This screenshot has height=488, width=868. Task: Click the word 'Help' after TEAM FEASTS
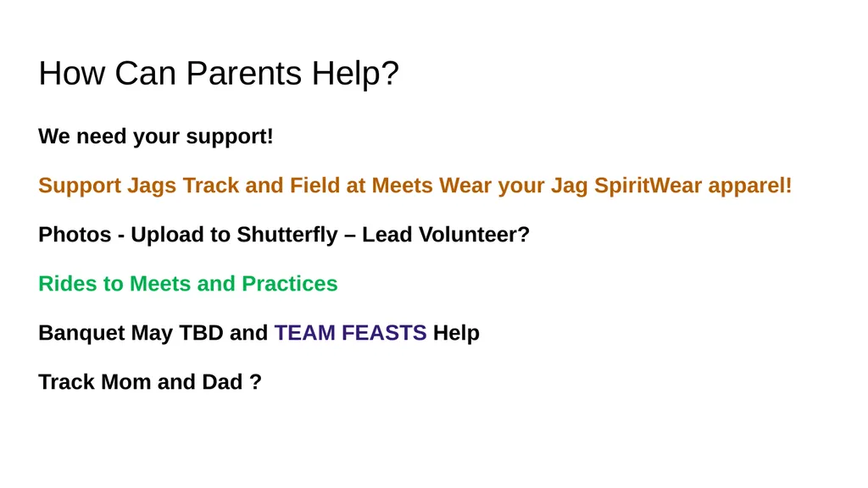click(x=456, y=333)
